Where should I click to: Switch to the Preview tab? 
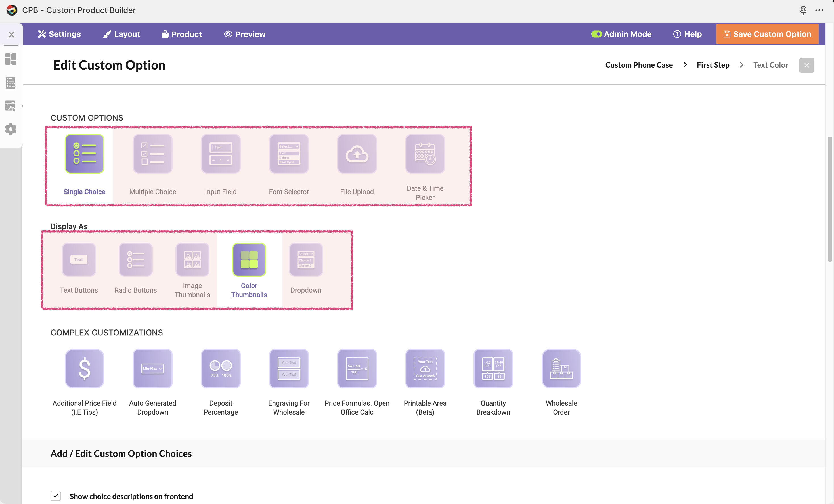coord(244,34)
